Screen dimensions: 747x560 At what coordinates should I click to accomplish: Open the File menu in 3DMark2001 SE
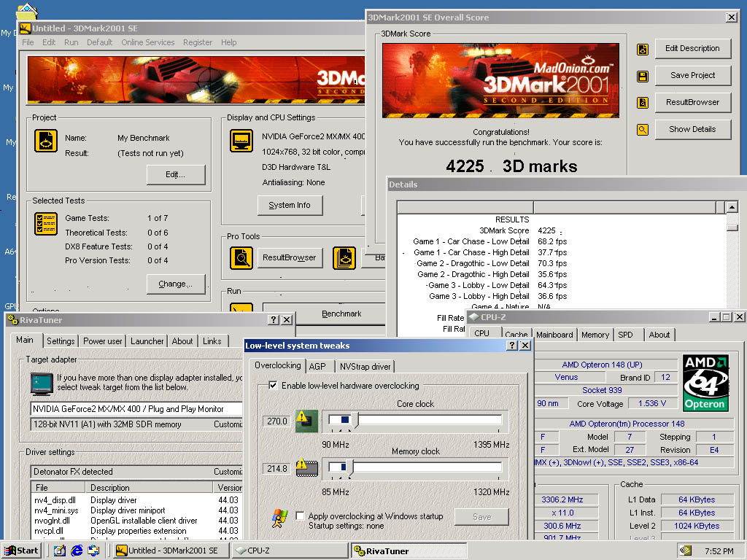tap(28, 42)
